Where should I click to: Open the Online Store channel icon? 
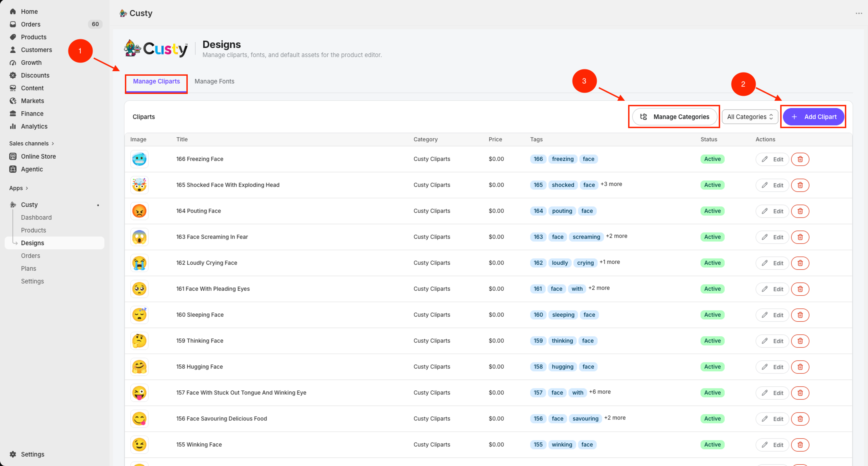click(13, 156)
